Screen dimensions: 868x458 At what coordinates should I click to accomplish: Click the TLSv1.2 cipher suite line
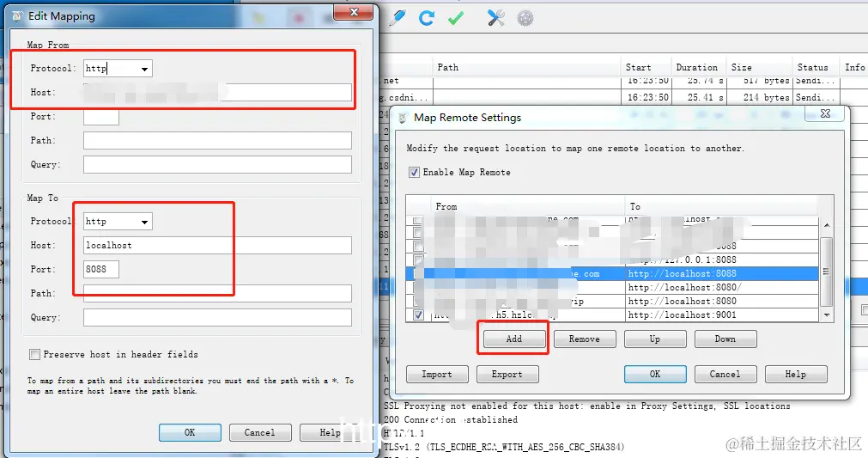504,446
